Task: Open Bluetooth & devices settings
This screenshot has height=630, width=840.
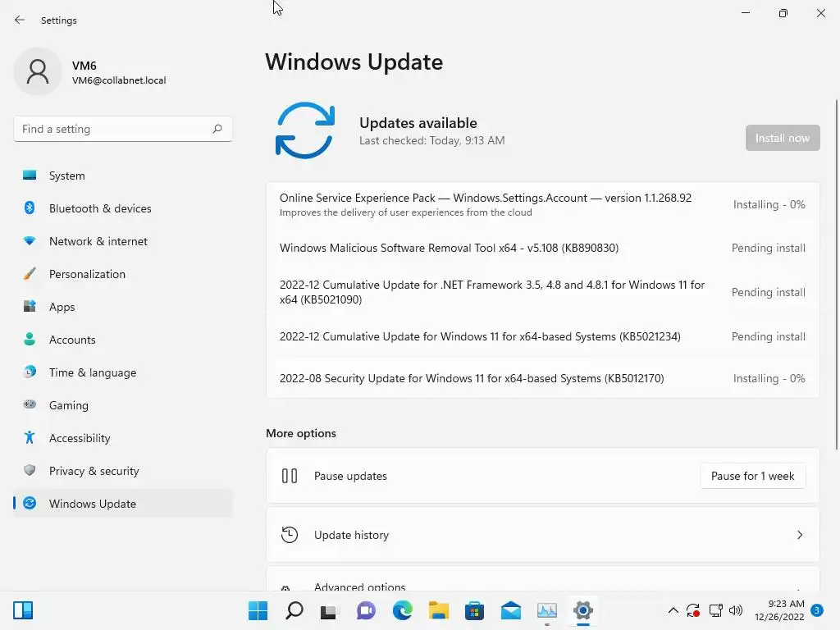Action: pyautogui.click(x=123, y=208)
